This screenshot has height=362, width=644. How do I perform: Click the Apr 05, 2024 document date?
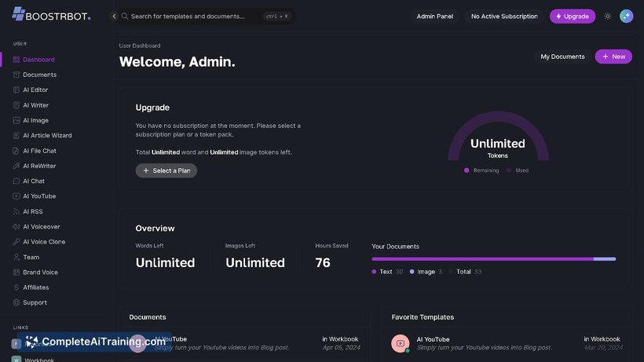pyautogui.click(x=342, y=348)
